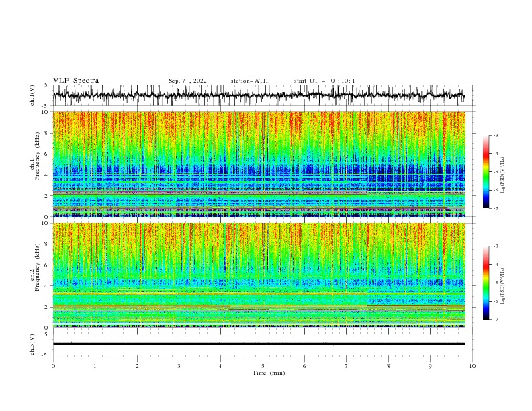532x411 pixels.
Task: Select the ch.1 spectrogram's color bar
Action: [486, 172]
